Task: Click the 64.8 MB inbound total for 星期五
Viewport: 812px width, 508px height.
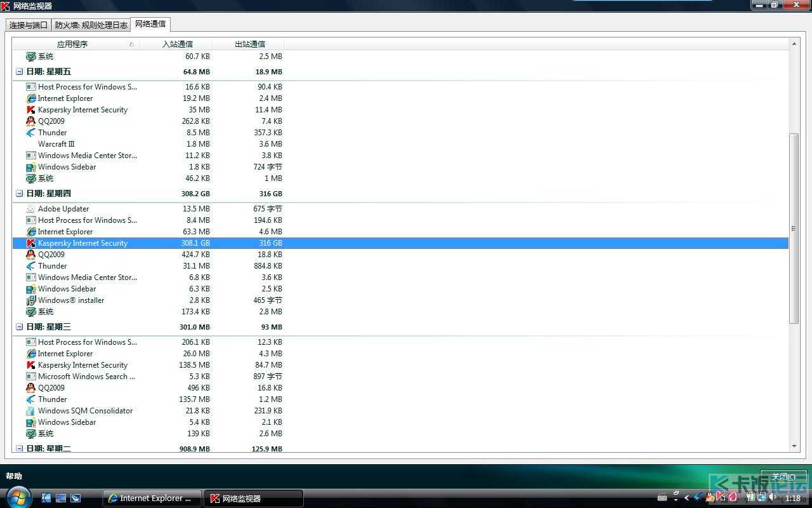Action: point(197,72)
